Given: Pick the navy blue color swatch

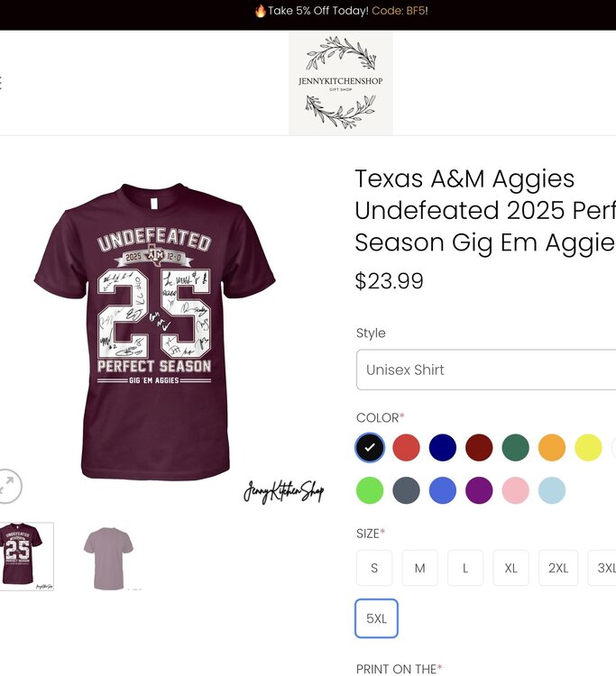Looking at the screenshot, I should [x=443, y=448].
